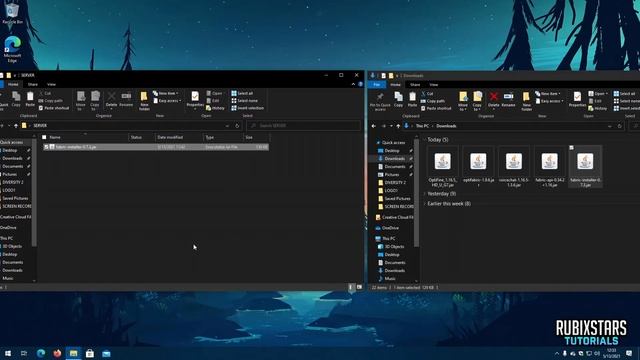The width and height of the screenshot is (640, 360).
Task: Open Share tab in SERVER window
Action: [x=33, y=84]
